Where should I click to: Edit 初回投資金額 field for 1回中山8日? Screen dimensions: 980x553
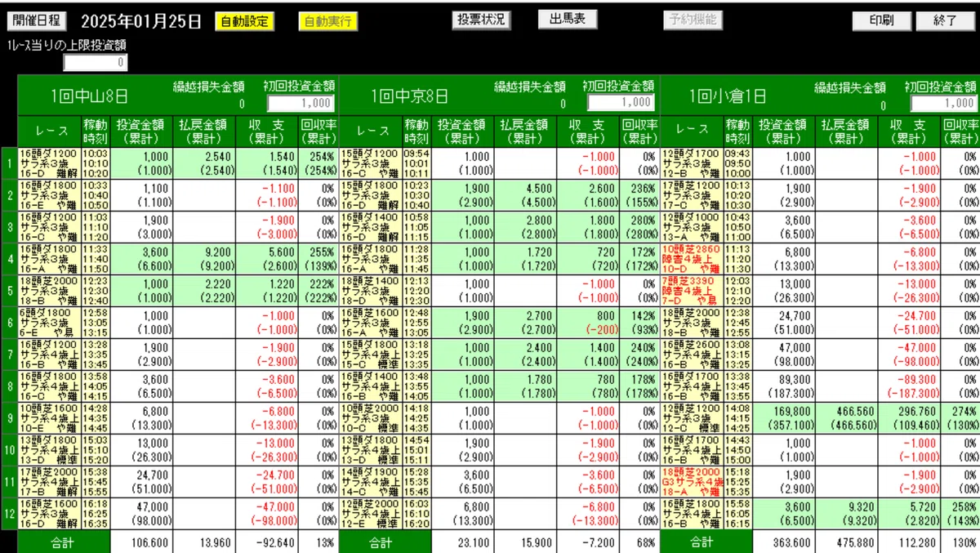(300, 103)
